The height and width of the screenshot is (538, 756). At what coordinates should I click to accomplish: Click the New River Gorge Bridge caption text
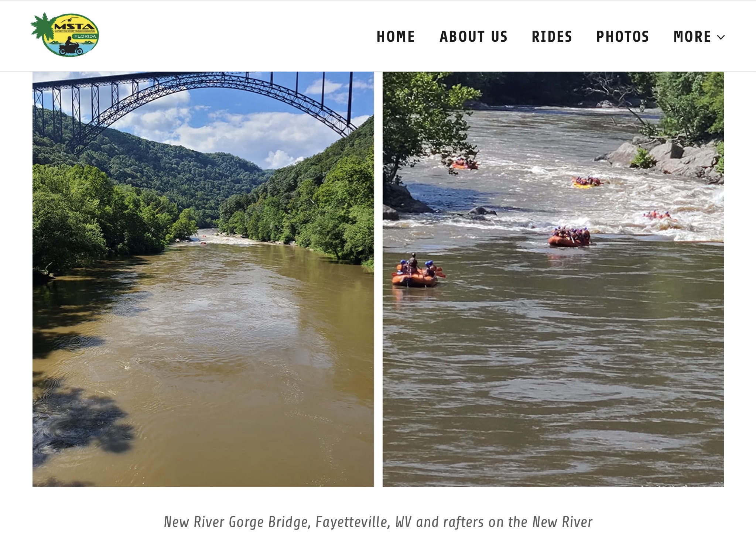click(x=378, y=522)
